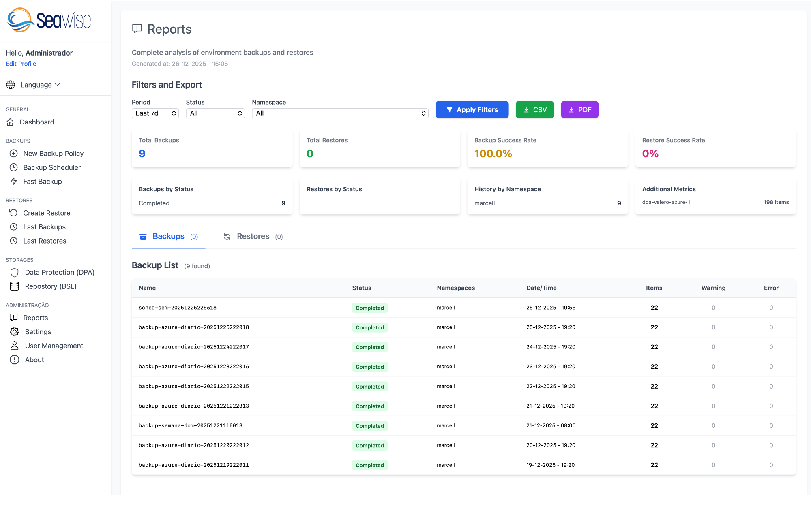Viewport: 811px width, 532px height.
Task: Open the Repostory (BSL) section
Action: (x=51, y=286)
